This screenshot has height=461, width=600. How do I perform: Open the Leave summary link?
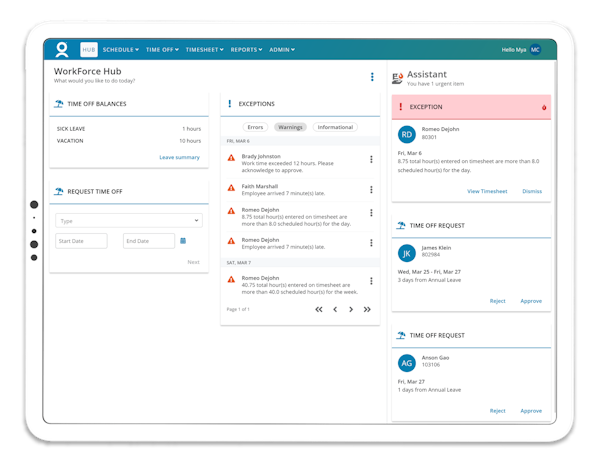179,157
